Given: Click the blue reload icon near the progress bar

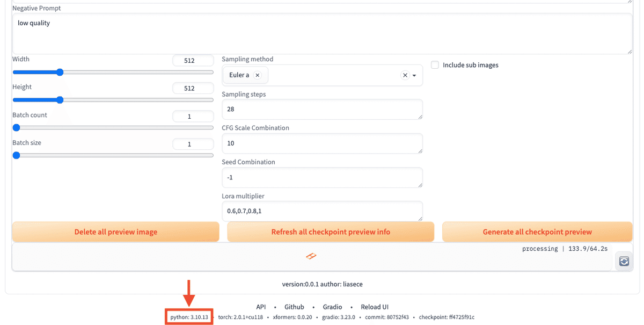Looking at the screenshot, I should (x=624, y=261).
